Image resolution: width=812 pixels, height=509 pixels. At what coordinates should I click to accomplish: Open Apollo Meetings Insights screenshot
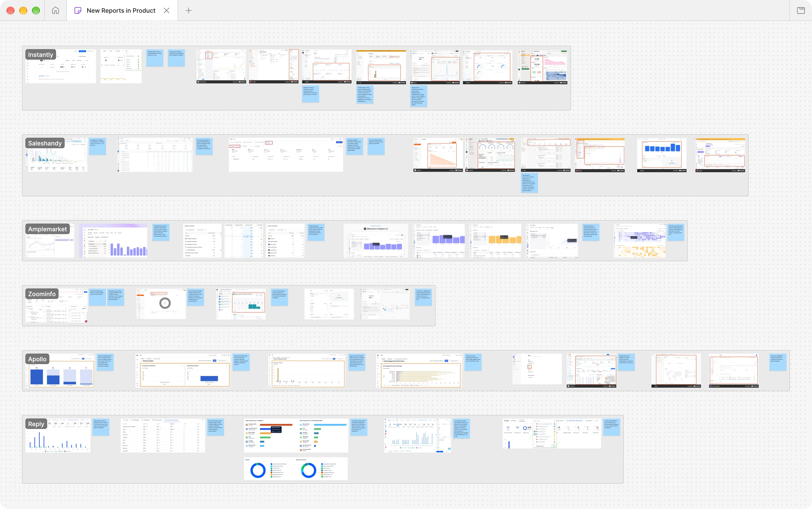183,370
